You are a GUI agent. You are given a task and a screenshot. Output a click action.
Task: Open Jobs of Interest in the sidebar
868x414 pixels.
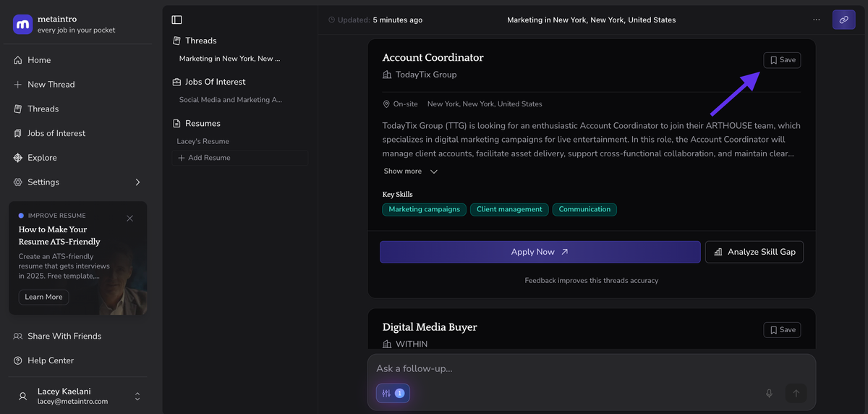coord(56,133)
